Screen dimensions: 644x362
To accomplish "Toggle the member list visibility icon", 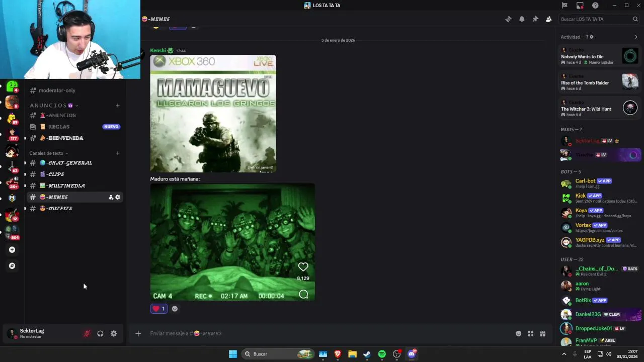I will [x=548, y=19].
